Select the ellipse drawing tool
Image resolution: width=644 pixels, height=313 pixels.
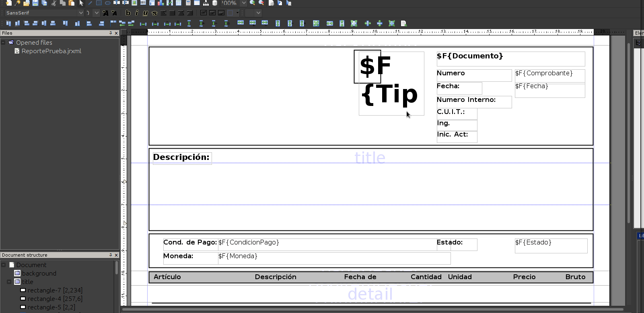108,3
